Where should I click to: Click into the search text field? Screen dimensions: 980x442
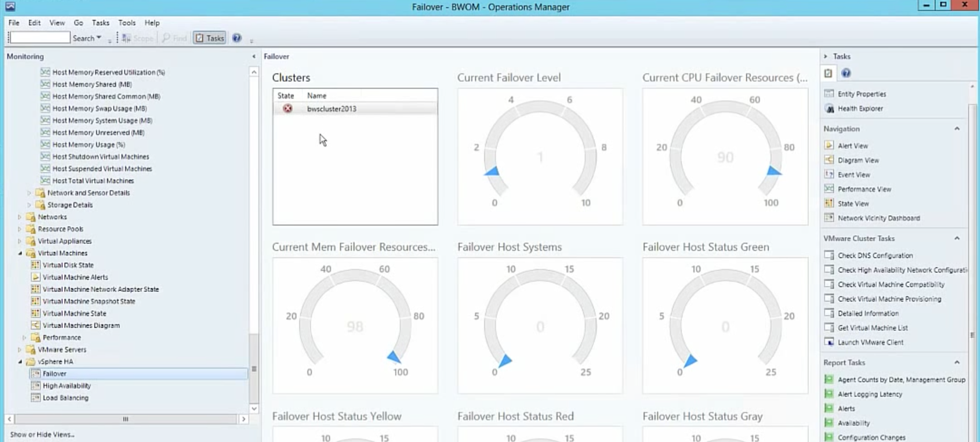(x=40, y=38)
